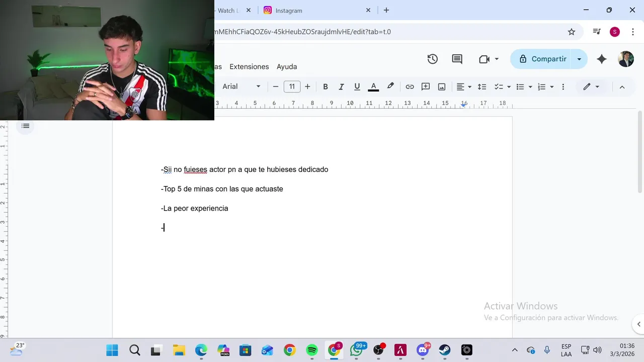Image resolution: width=644 pixels, height=362 pixels.
Task: Open Spotify from the taskbar
Action: [x=312, y=350]
